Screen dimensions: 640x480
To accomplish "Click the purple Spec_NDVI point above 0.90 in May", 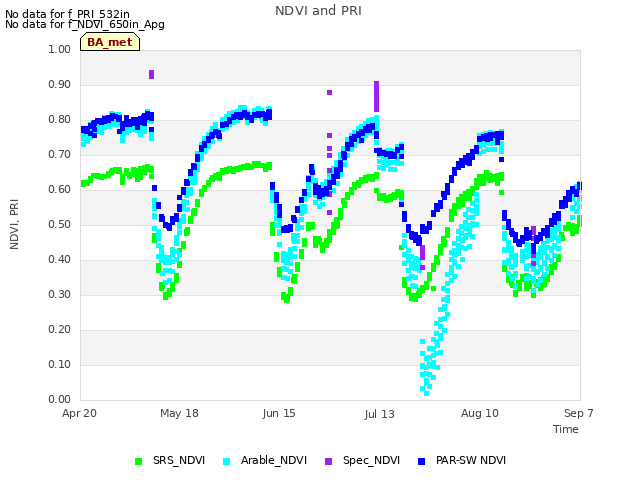I will click(x=151, y=74).
